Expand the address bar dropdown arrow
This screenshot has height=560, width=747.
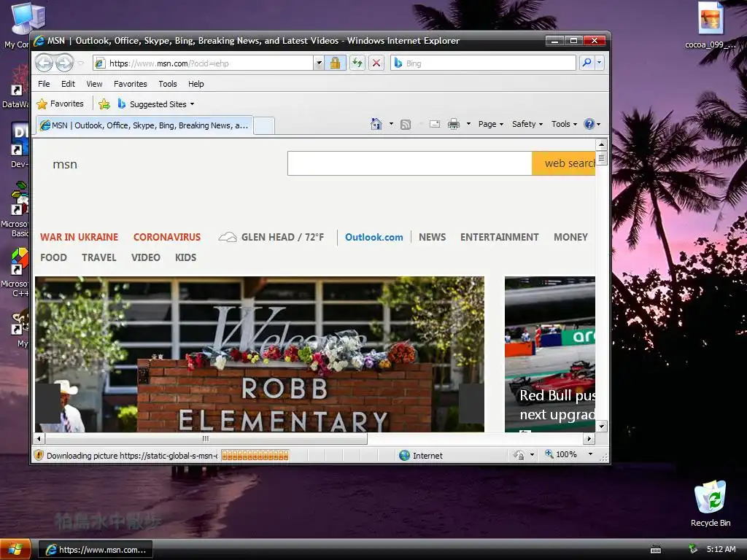pos(319,63)
